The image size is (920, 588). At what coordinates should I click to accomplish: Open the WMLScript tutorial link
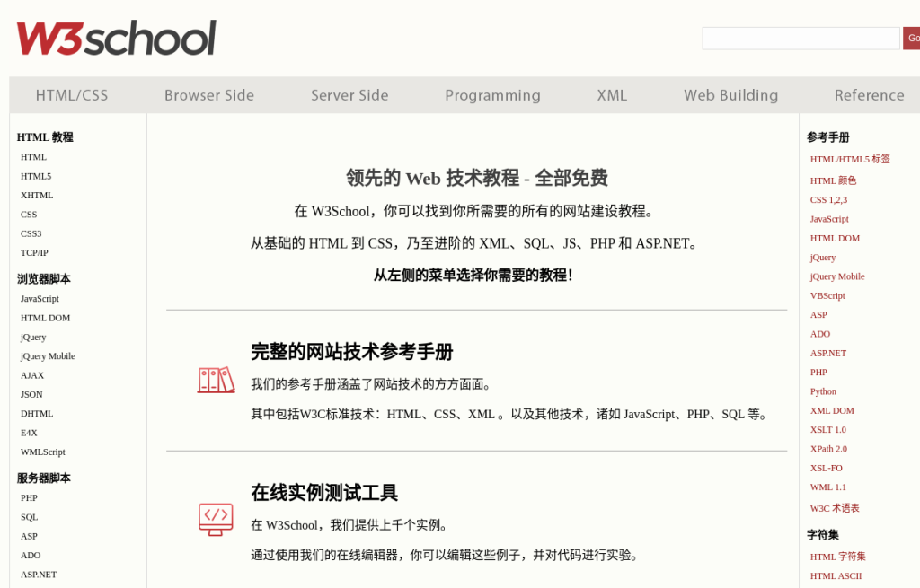coord(42,452)
